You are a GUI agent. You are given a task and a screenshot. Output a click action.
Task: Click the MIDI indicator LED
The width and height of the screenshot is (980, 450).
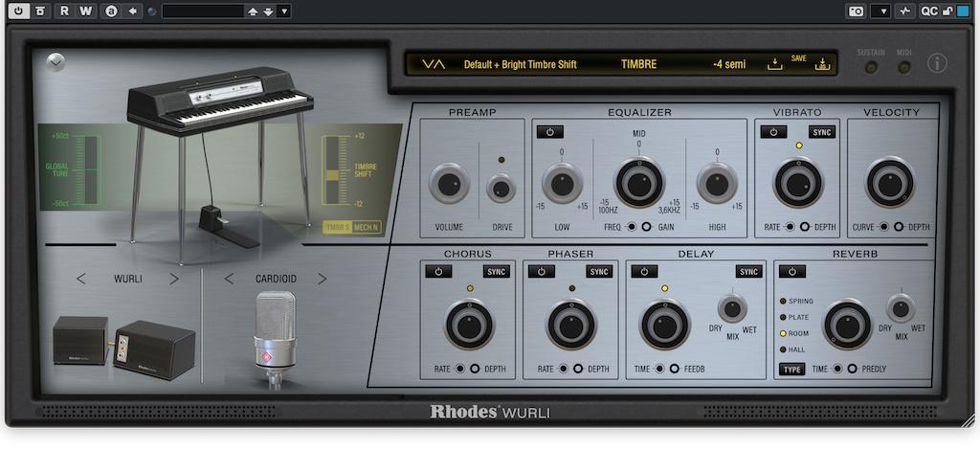903,67
